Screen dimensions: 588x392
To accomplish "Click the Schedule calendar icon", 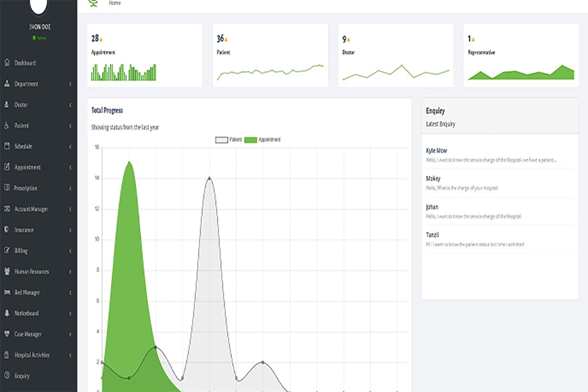I will [7, 147].
